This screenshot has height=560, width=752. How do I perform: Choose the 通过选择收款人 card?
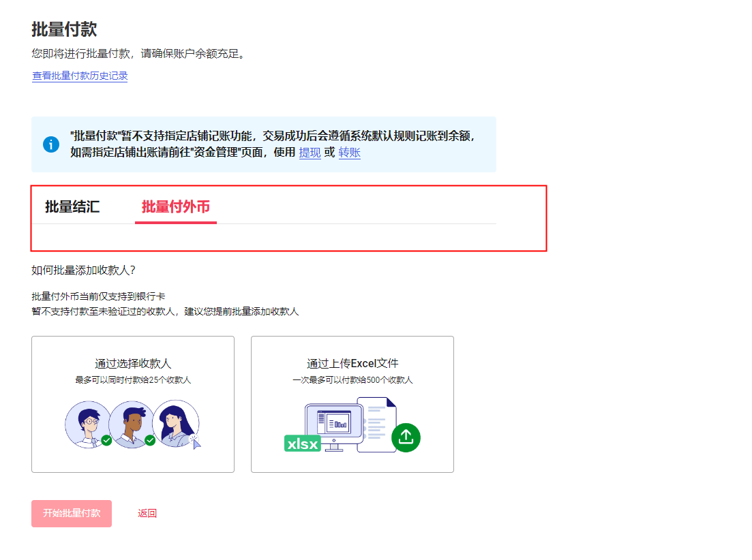tap(133, 404)
